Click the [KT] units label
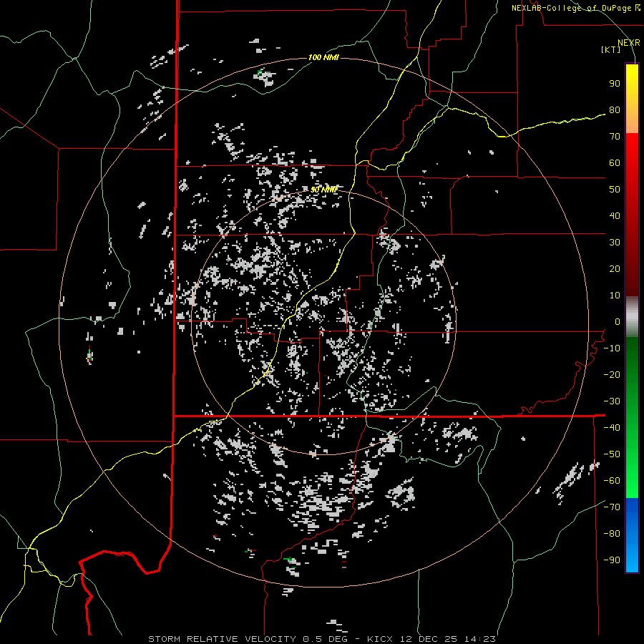The image size is (644, 644). coord(611,49)
